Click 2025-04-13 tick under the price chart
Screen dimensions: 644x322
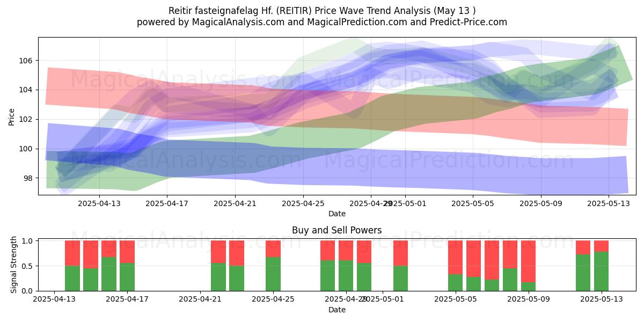(x=99, y=203)
